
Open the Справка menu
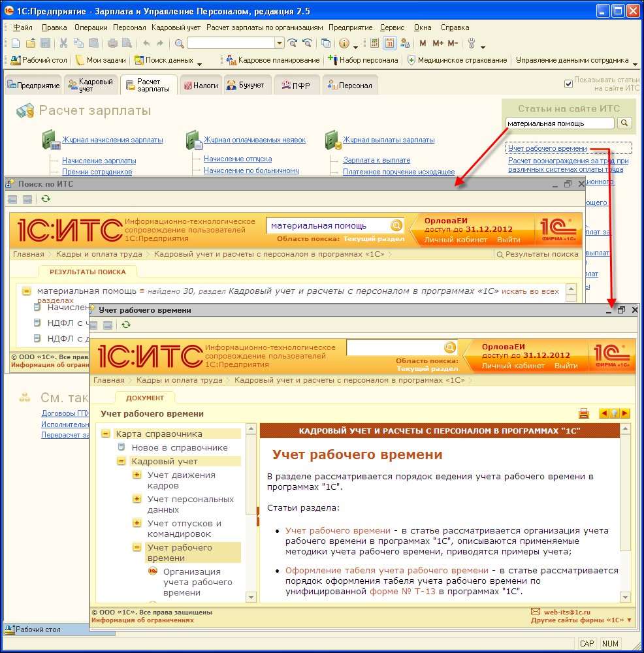455,27
